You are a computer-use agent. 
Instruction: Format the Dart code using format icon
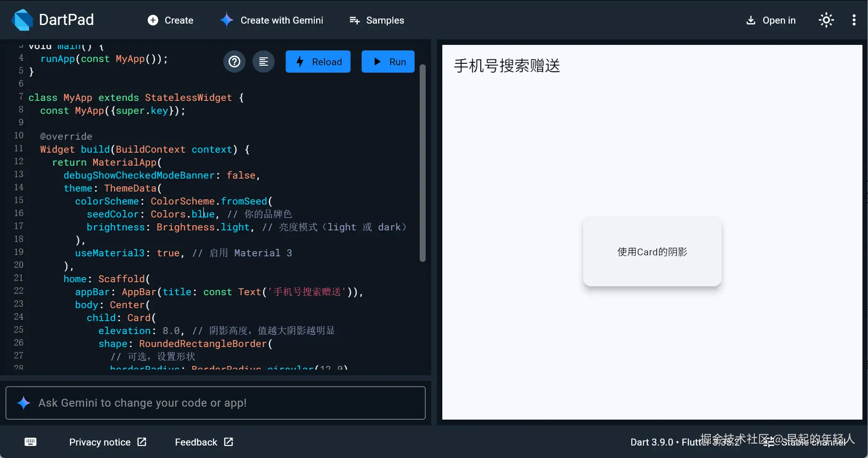coord(263,61)
